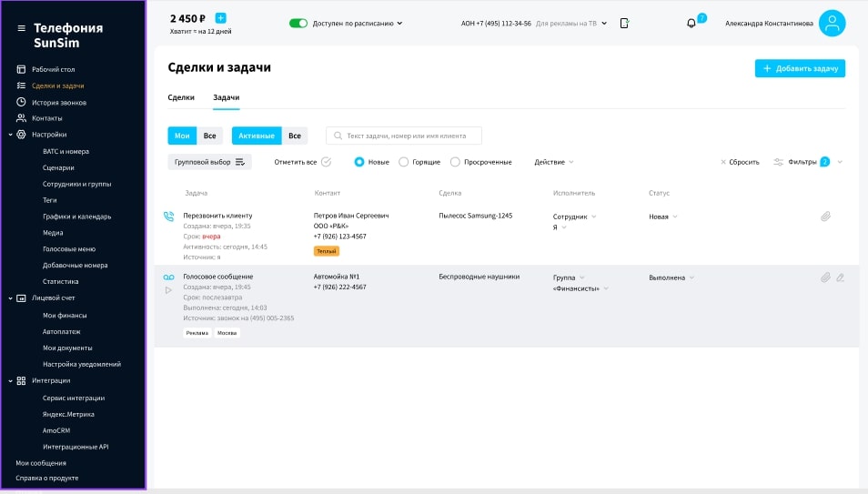Click the blue plus icon to top up balance
This screenshot has height=494, width=868.
(x=220, y=18)
